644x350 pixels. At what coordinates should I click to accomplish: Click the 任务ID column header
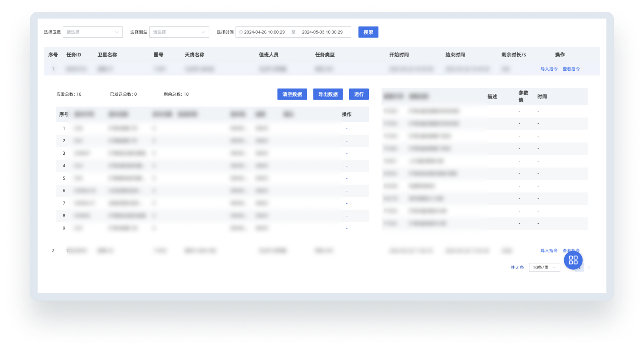click(74, 55)
